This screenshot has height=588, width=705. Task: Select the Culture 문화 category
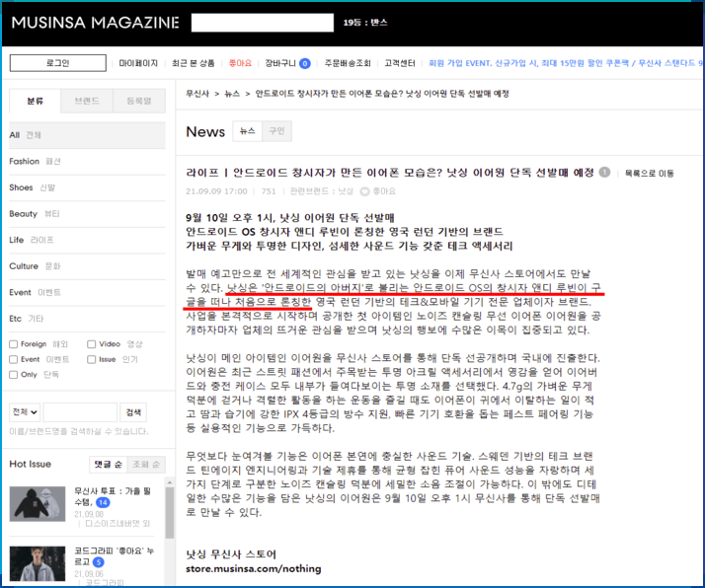coord(87,266)
